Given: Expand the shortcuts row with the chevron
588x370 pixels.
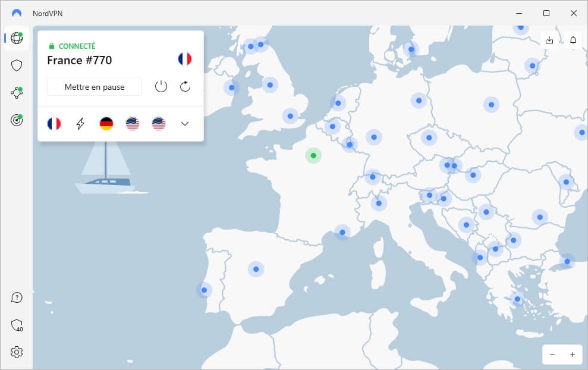Looking at the screenshot, I should click(184, 124).
